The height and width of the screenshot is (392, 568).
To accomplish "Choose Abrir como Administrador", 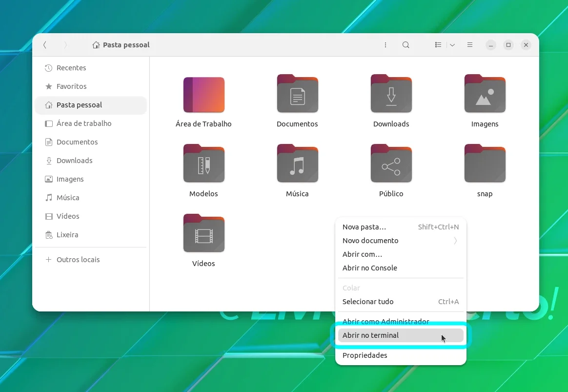I will point(401,322).
